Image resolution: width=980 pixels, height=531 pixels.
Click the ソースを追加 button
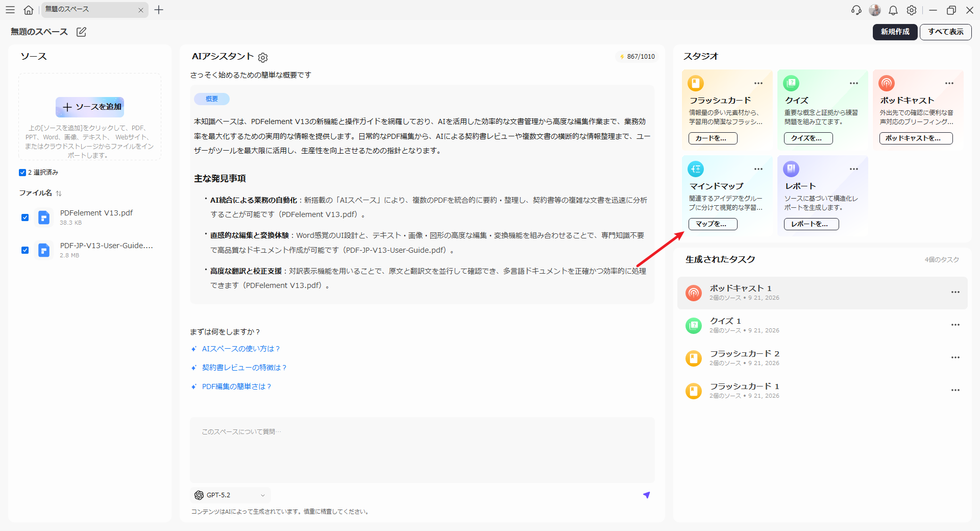pos(90,107)
